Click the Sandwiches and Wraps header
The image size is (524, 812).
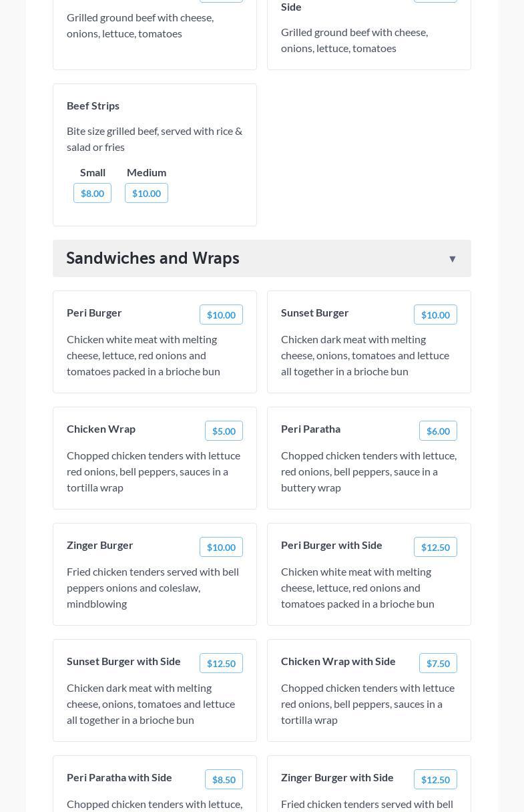tap(153, 258)
